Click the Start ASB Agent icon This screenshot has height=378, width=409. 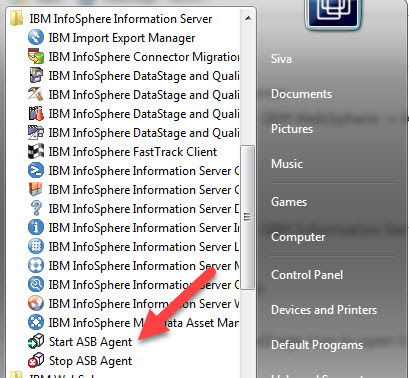(x=36, y=342)
